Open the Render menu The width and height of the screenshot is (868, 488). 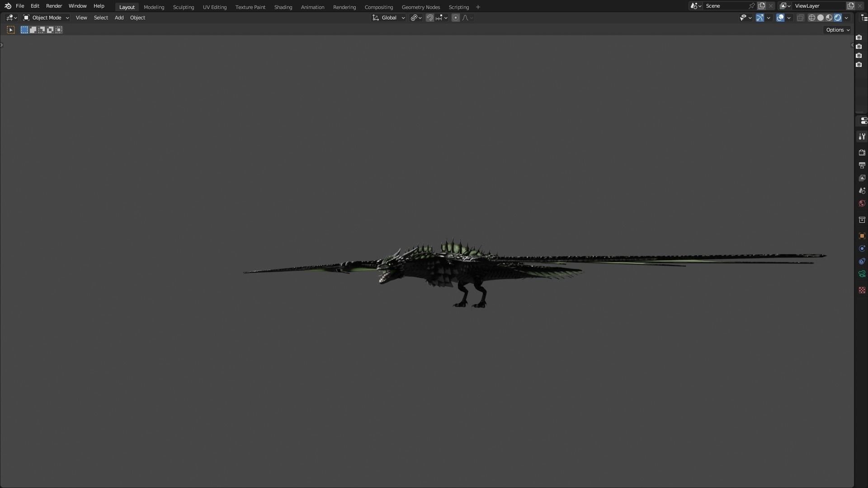coord(54,6)
